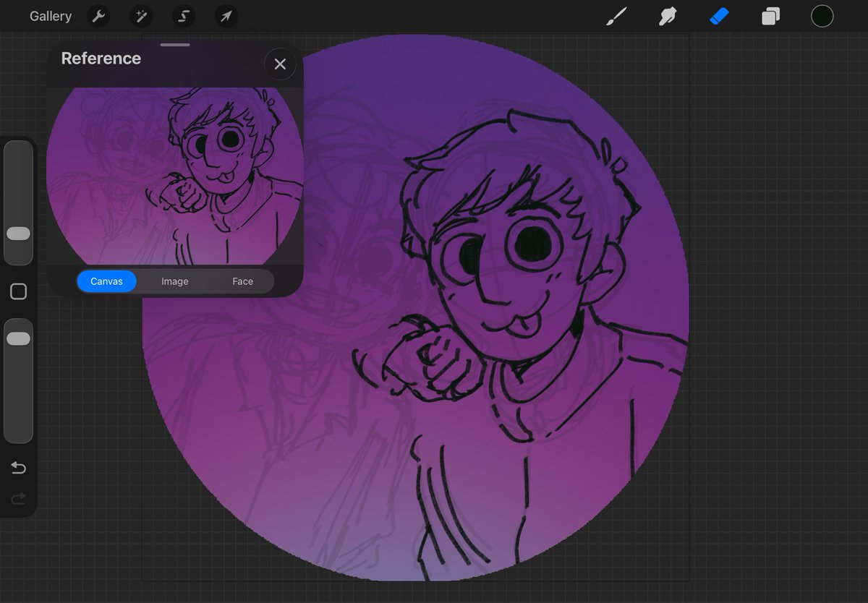Open the active color swatch
Screen dimensions: 868x603
(822, 16)
